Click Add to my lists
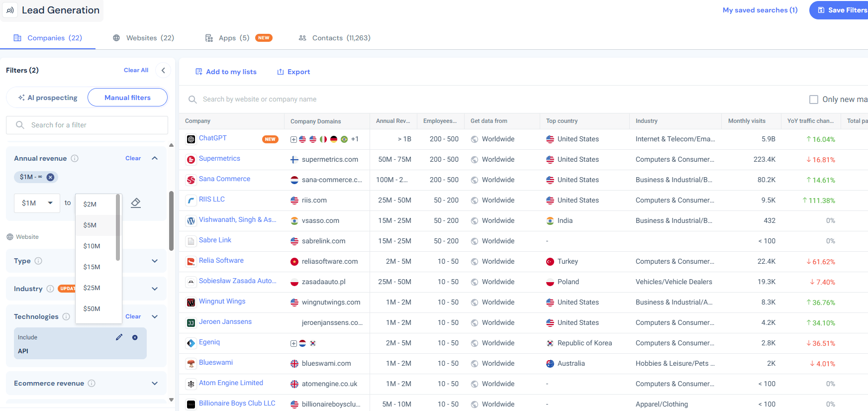 226,72
